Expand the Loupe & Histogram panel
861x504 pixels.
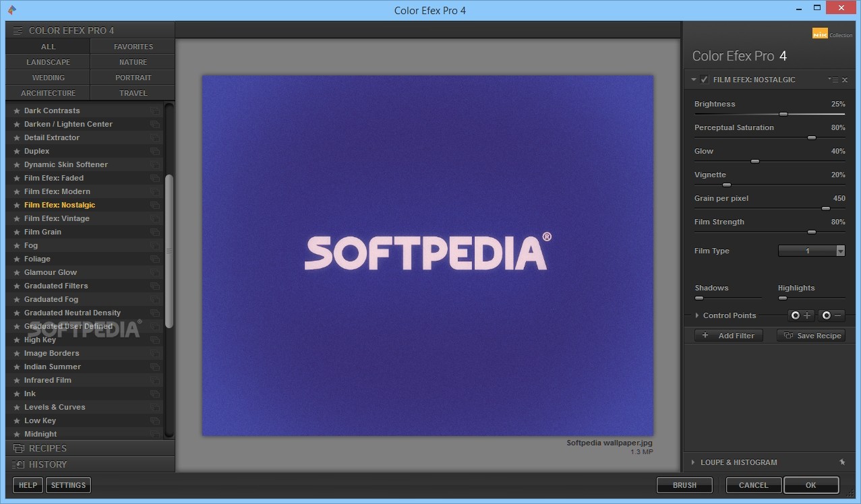[693, 462]
